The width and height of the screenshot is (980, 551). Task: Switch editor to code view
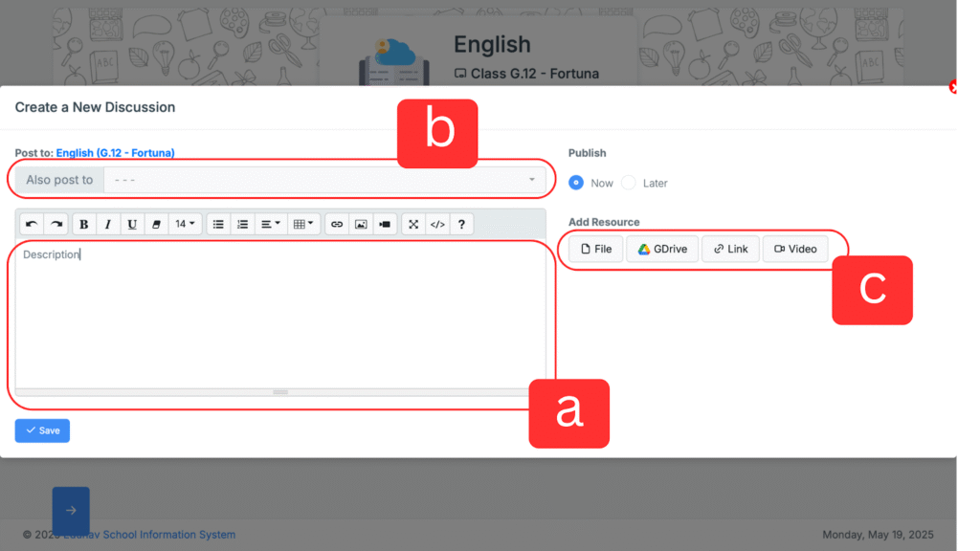[x=437, y=224]
